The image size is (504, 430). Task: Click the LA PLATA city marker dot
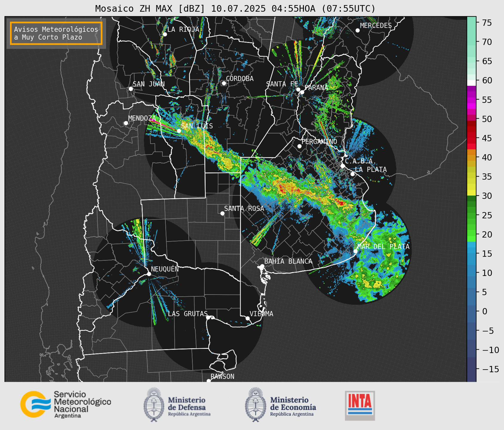pos(353,174)
